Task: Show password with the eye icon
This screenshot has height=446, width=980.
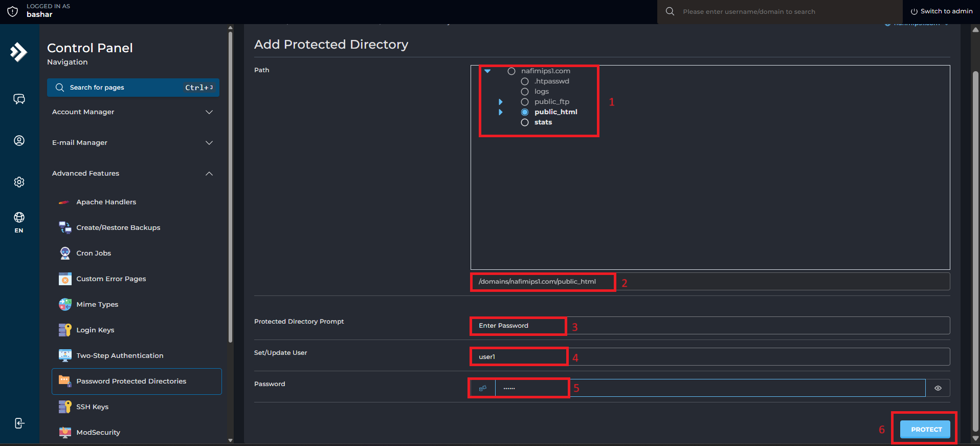Action: tap(938, 388)
